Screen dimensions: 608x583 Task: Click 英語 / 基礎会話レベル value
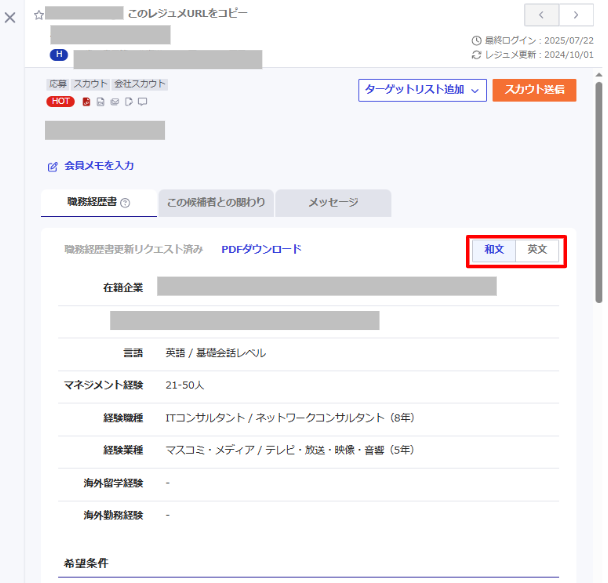216,353
